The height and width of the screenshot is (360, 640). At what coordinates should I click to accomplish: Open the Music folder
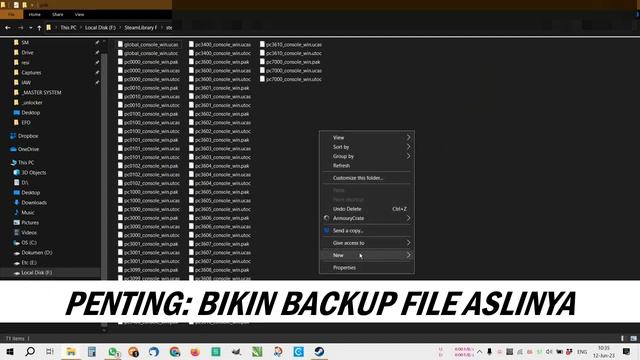pos(27,213)
